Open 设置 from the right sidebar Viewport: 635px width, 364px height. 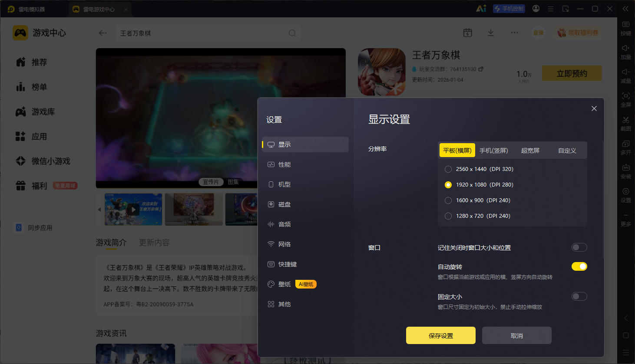point(626,195)
